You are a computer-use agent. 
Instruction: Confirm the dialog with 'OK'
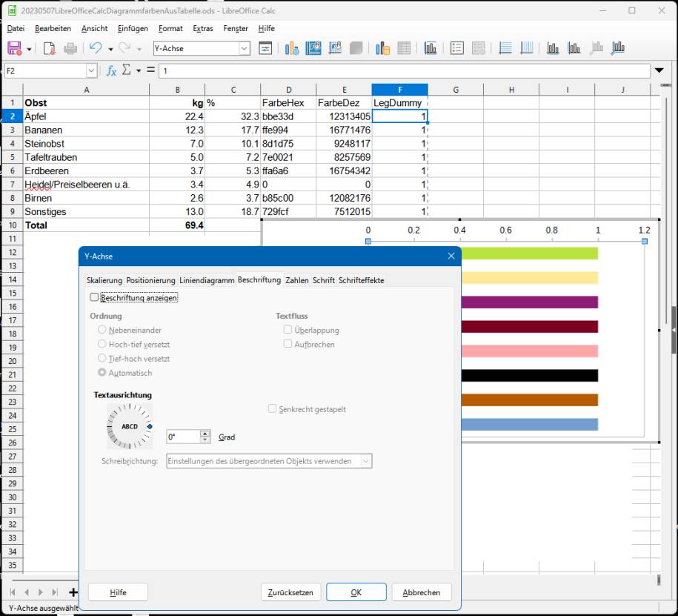click(356, 592)
